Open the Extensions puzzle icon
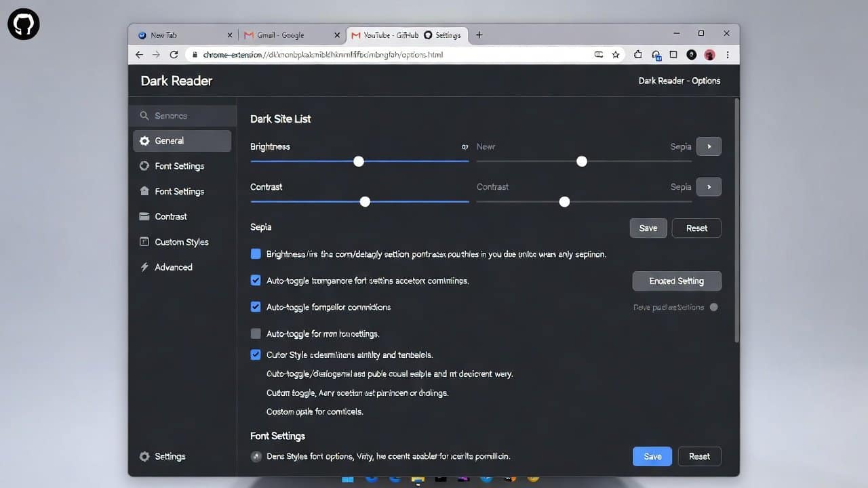The height and width of the screenshot is (488, 868). [x=638, y=54]
